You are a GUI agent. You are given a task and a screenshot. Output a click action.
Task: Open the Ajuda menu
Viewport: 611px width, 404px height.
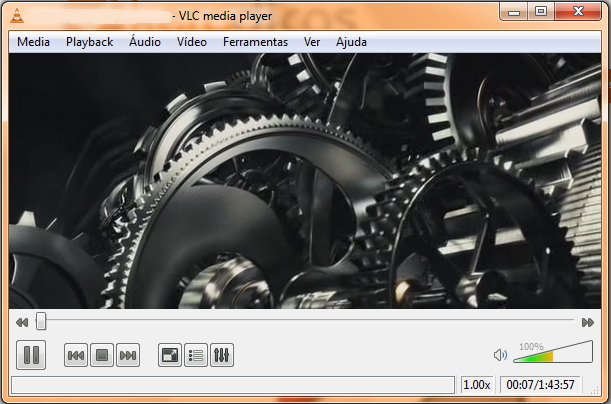351,42
